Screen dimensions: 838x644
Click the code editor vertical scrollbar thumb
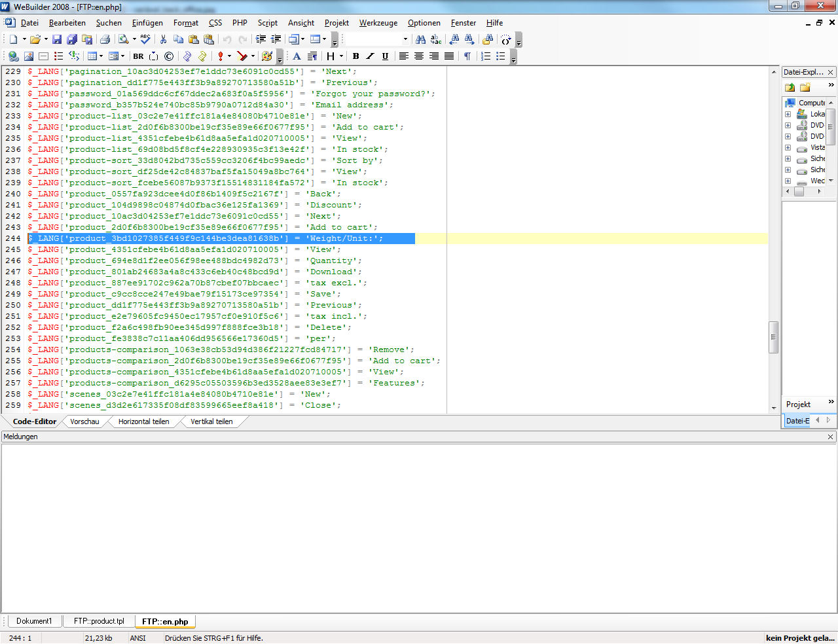(773, 337)
